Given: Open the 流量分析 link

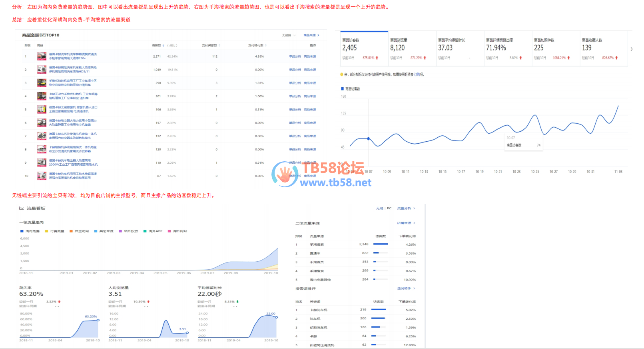Looking at the screenshot, I should [x=406, y=208].
